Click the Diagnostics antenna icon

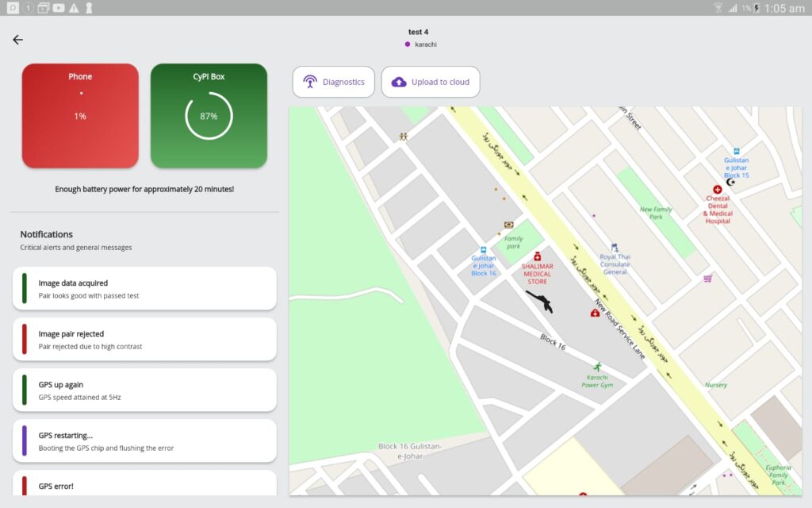[310, 82]
